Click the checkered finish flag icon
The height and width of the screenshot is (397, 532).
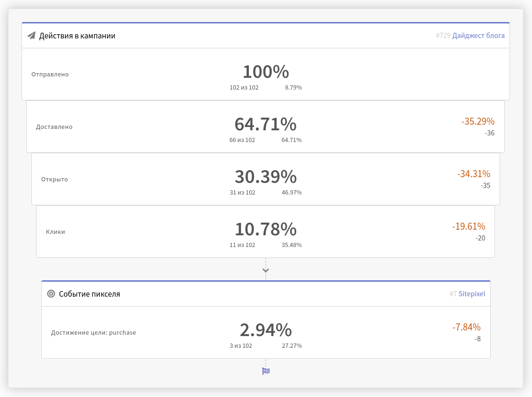coord(266,371)
